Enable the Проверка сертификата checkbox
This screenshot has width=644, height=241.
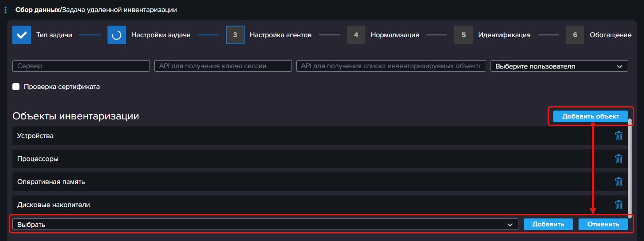[x=16, y=87]
